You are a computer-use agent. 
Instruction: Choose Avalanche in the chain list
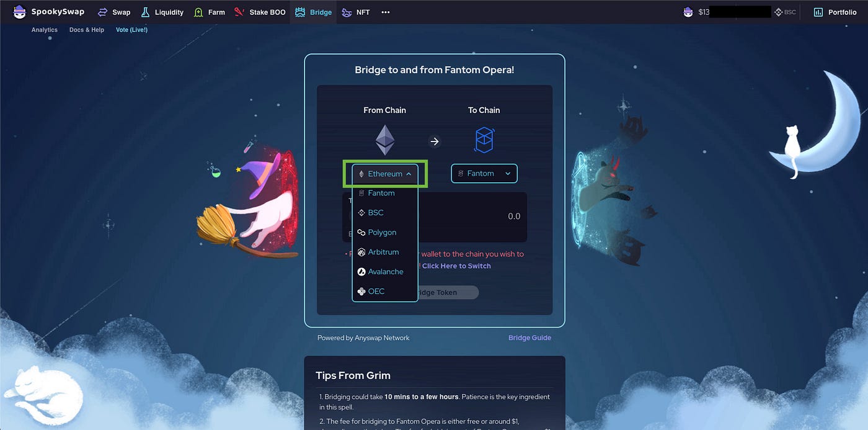[385, 272]
